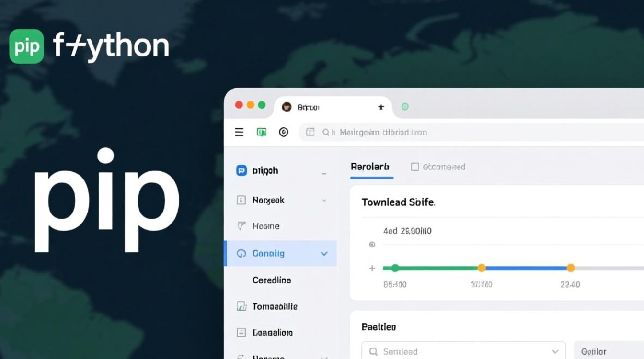This screenshot has width=644, height=359.
Task: Click the green screen icon in the toolbar
Action: pyautogui.click(x=262, y=132)
